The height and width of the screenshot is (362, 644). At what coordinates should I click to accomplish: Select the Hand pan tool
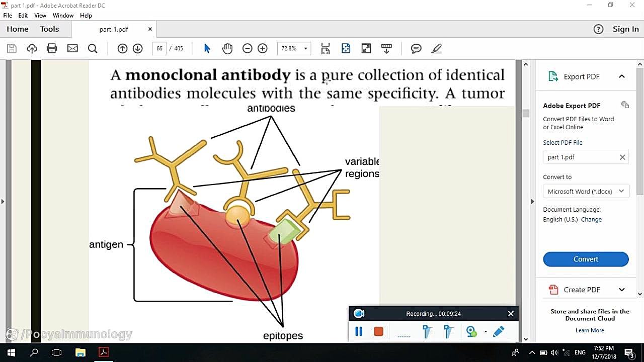tap(227, 48)
